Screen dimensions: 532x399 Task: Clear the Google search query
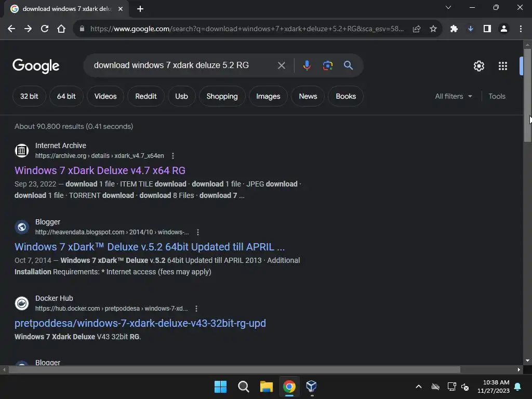pyautogui.click(x=281, y=65)
